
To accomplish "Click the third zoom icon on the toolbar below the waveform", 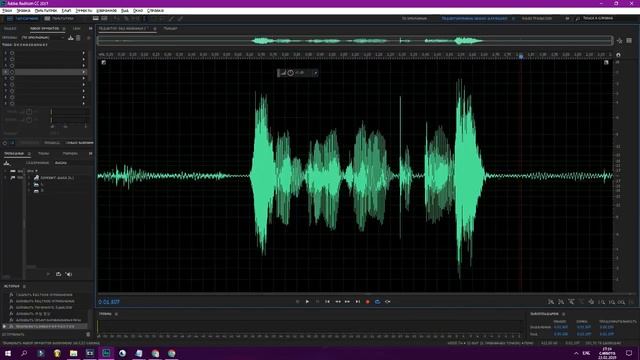I will point(571,302).
